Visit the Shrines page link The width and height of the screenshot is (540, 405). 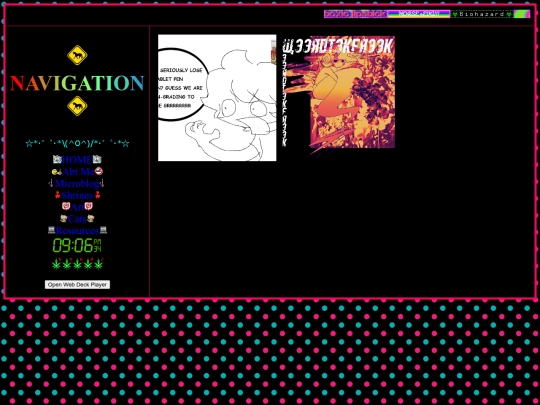click(x=77, y=195)
